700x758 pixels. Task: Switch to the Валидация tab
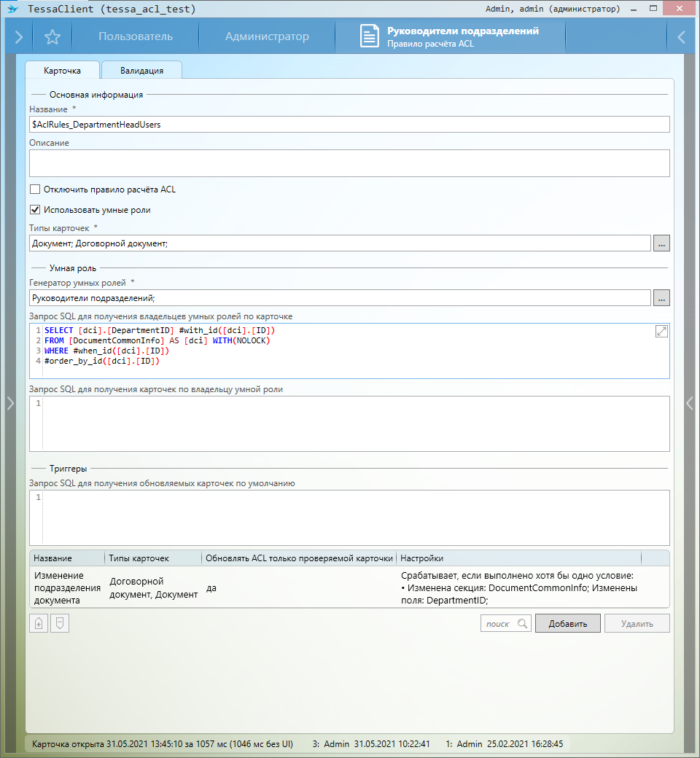pos(141,71)
